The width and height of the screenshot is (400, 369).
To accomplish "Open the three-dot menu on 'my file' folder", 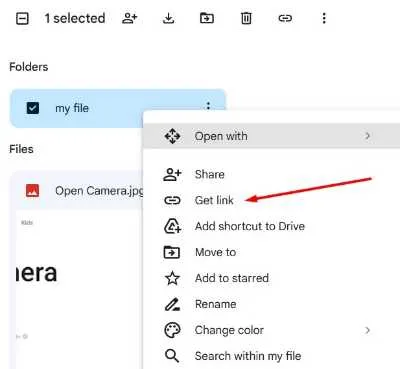I will [x=208, y=106].
